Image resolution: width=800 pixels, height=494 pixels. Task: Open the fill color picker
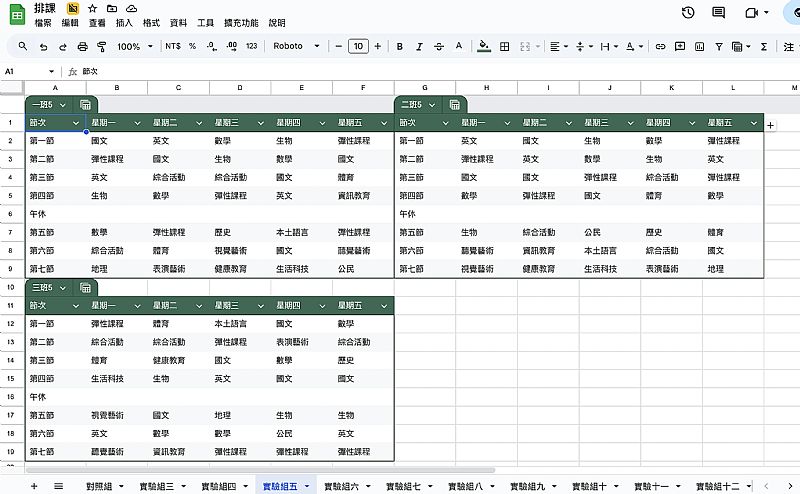[x=485, y=46]
